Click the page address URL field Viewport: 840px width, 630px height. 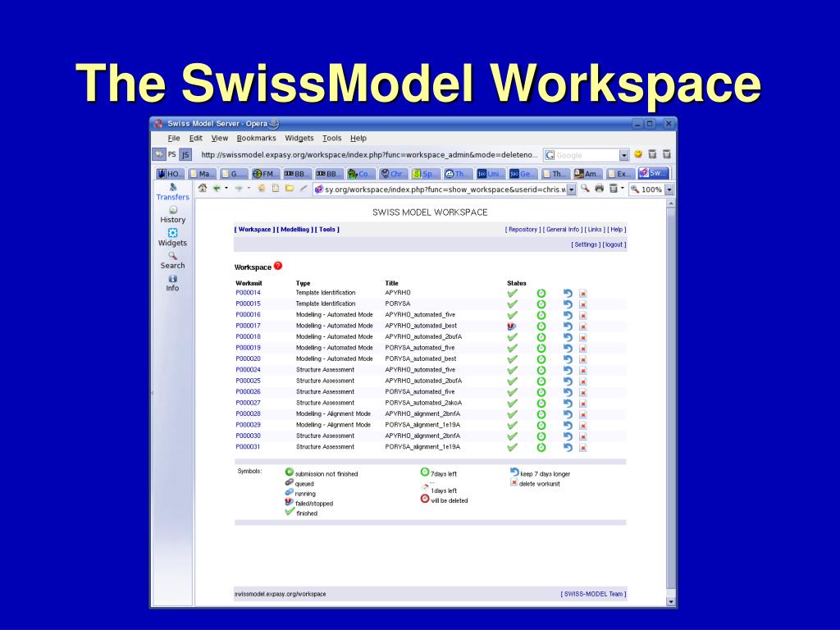[445, 189]
